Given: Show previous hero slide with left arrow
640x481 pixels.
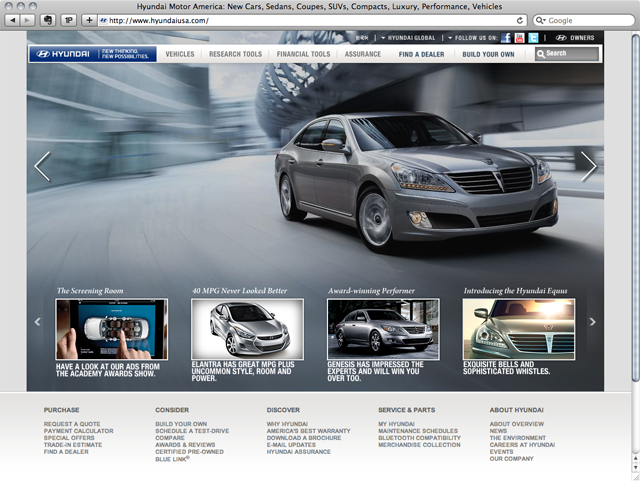Looking at the screenshot, I should (x=42, y=166).
